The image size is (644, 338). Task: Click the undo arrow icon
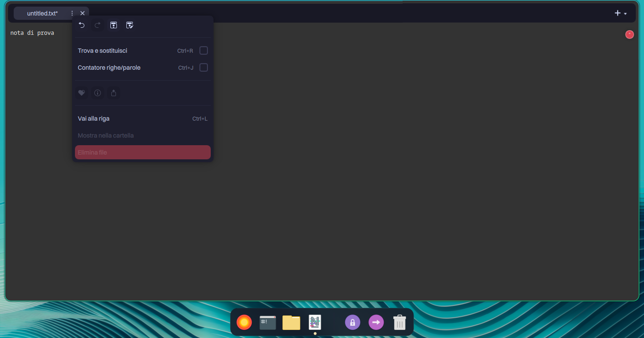click(82, 25)
